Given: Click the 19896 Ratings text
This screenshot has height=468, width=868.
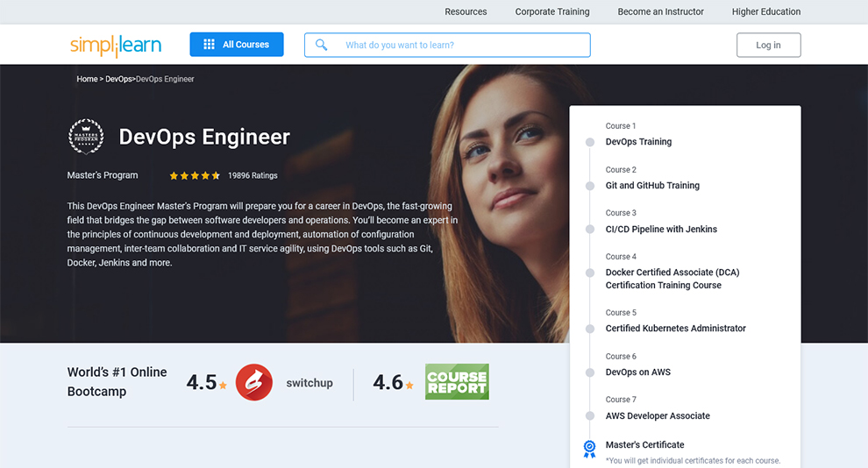Looking at the screenshot, I should (253, 175).
